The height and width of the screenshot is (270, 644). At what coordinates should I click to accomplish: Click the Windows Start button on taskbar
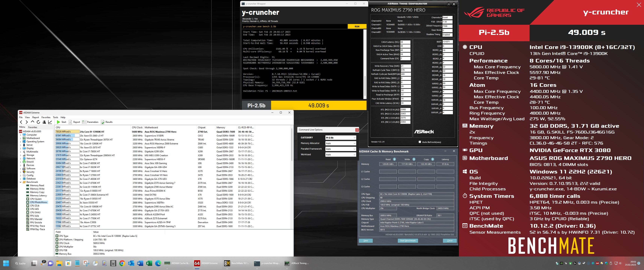[x=6, y=263]
